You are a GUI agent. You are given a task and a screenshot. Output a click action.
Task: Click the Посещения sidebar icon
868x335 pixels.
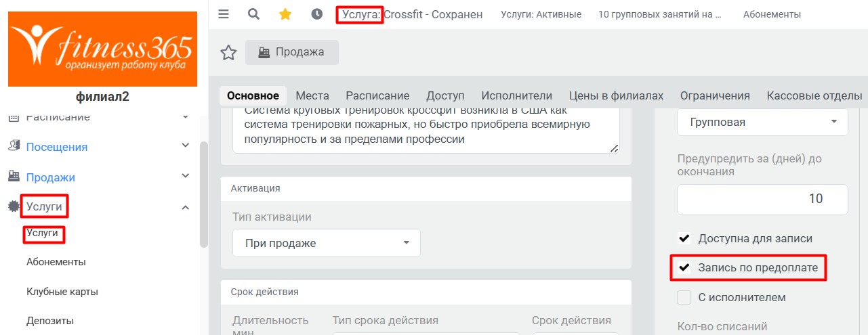click(x=14, y=146)
